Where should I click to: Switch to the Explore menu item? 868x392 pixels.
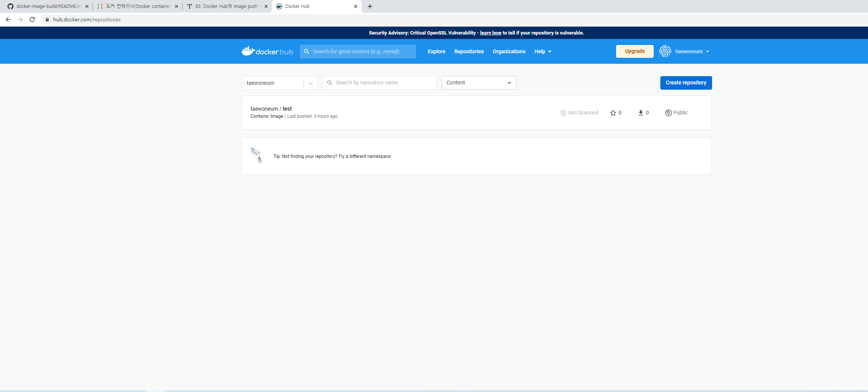pyautogui.click(x=436, y=51)
